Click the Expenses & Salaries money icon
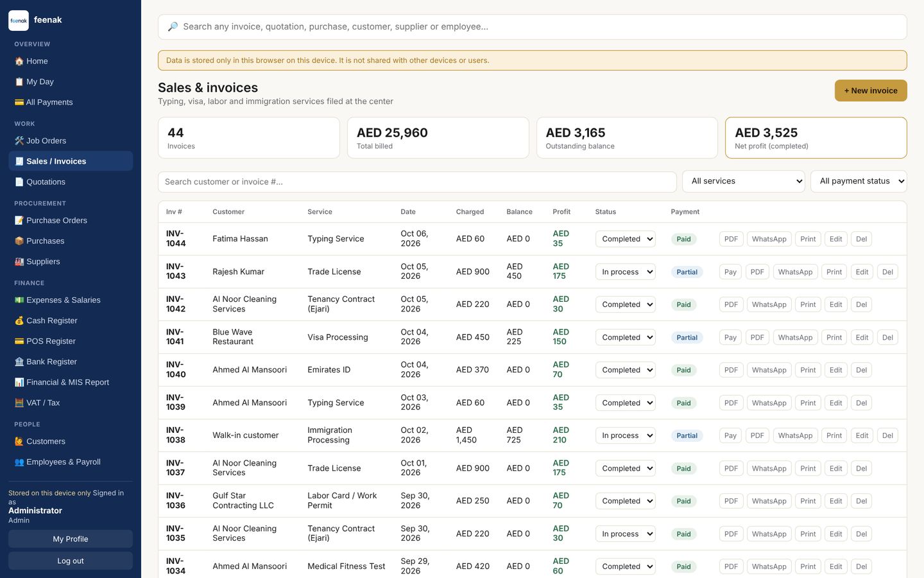 (x=19, y=300)
